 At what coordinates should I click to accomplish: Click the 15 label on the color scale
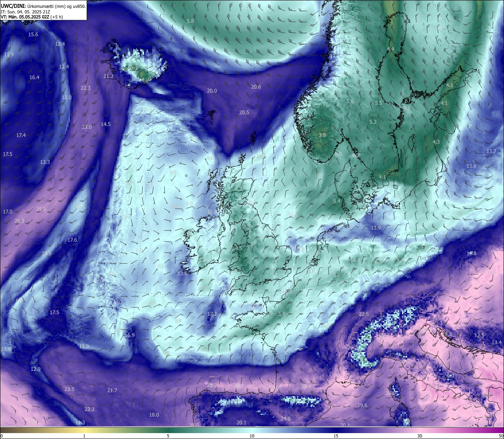(x=336, y=436)
